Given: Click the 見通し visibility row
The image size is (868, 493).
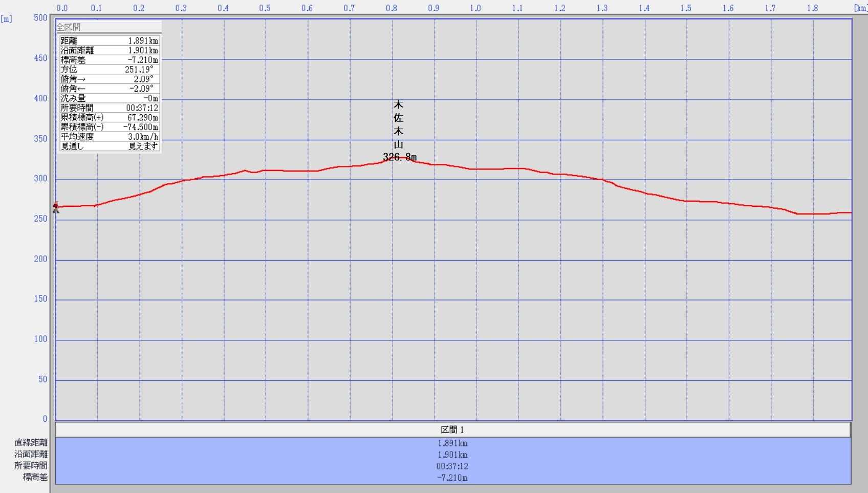Looking at the screenshot, I should 109,146.
